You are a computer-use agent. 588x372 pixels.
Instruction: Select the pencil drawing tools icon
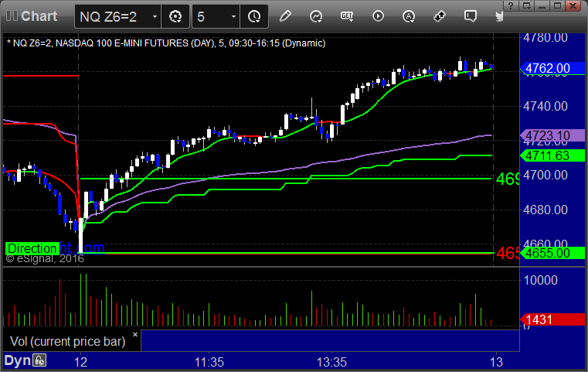(x=285, y=16)
